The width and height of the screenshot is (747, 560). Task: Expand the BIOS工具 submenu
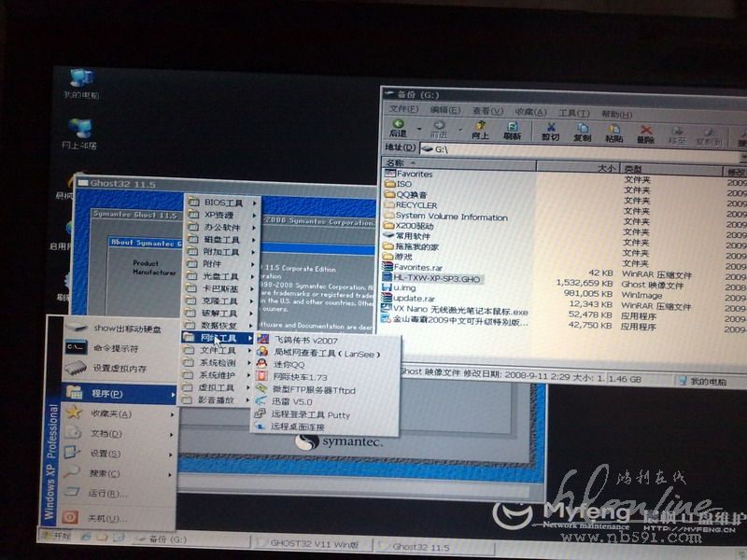click(222, 203)
